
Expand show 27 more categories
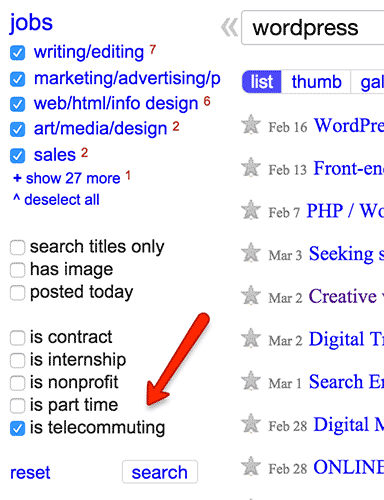coord(67,178)
